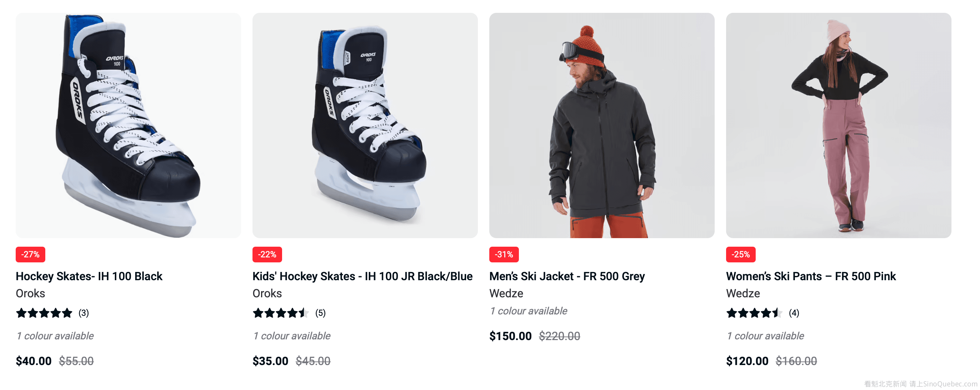View the Men's Ski Jacket product photo

(602, 125)
